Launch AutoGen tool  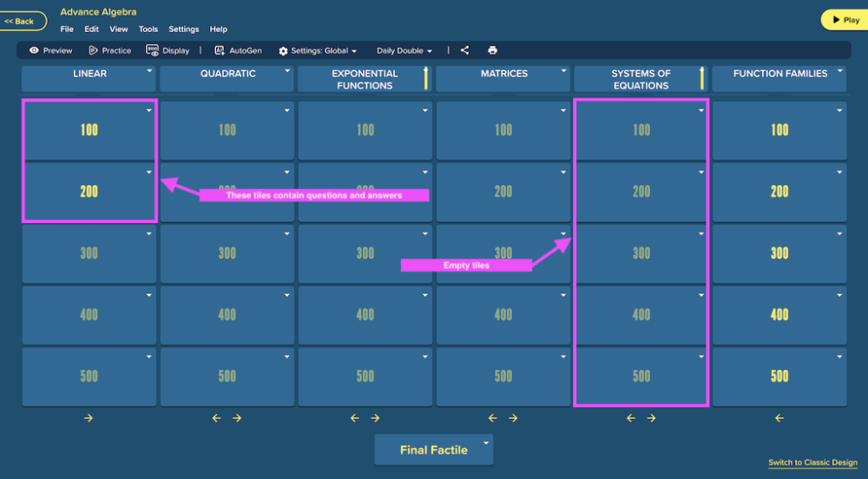238,50
